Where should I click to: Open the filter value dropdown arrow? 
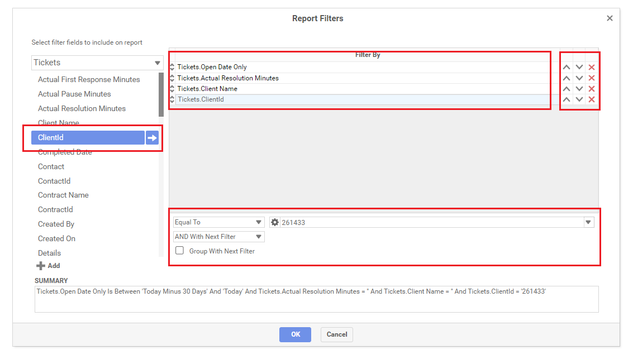tap(588, 222)
